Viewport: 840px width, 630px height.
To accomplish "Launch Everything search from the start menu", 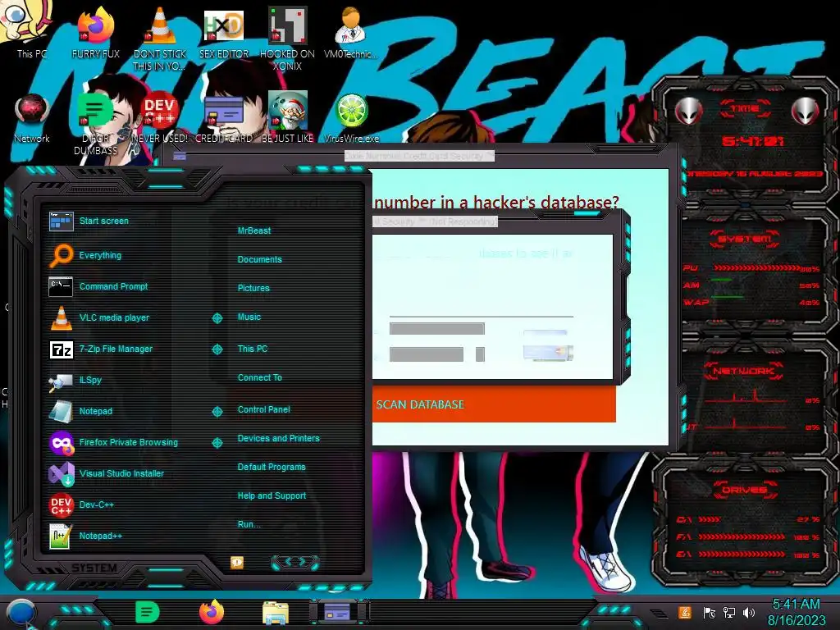I will coord(100,255).
